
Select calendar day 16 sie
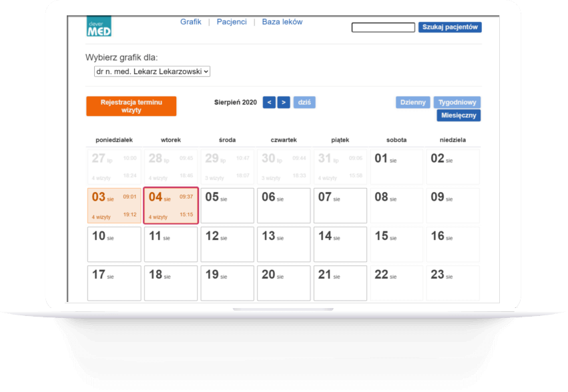453,244
